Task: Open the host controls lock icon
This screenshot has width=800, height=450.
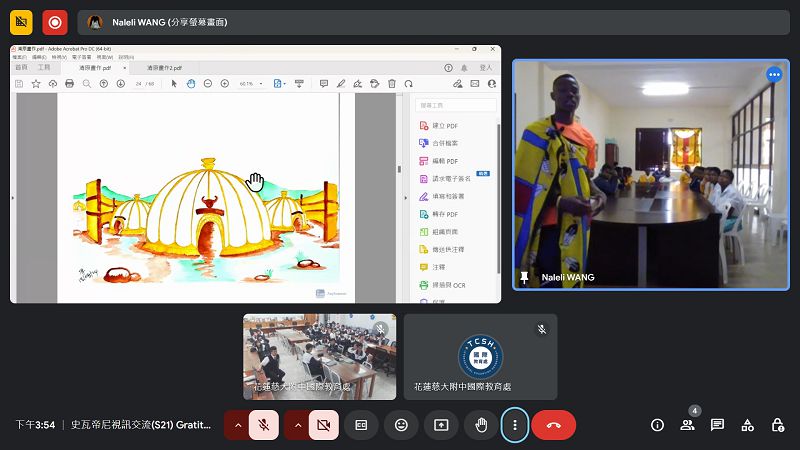Action: tap(777, 425)
